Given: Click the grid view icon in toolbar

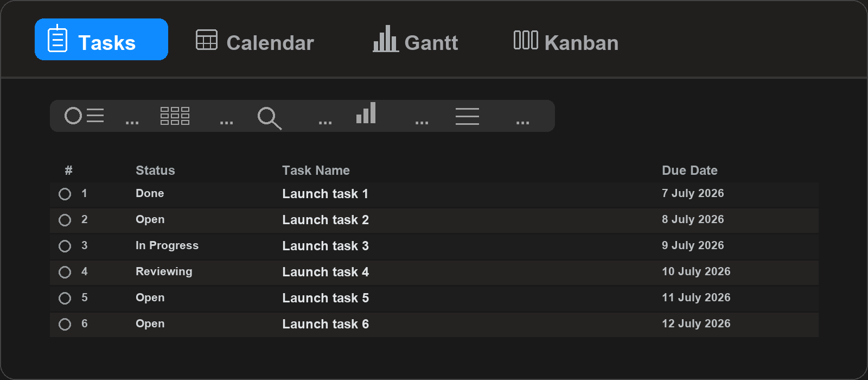Looking at the screenshot, I should click(x=175, y=116).
